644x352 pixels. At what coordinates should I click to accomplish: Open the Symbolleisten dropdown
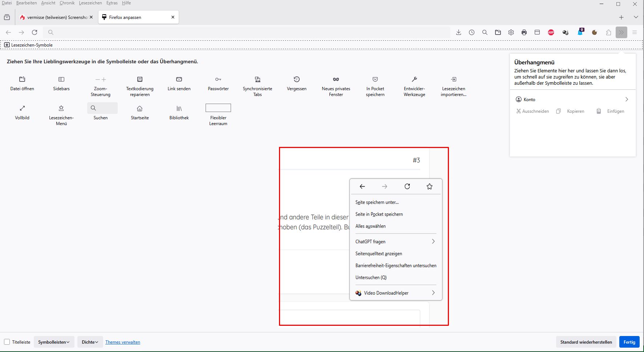[54, 342]
